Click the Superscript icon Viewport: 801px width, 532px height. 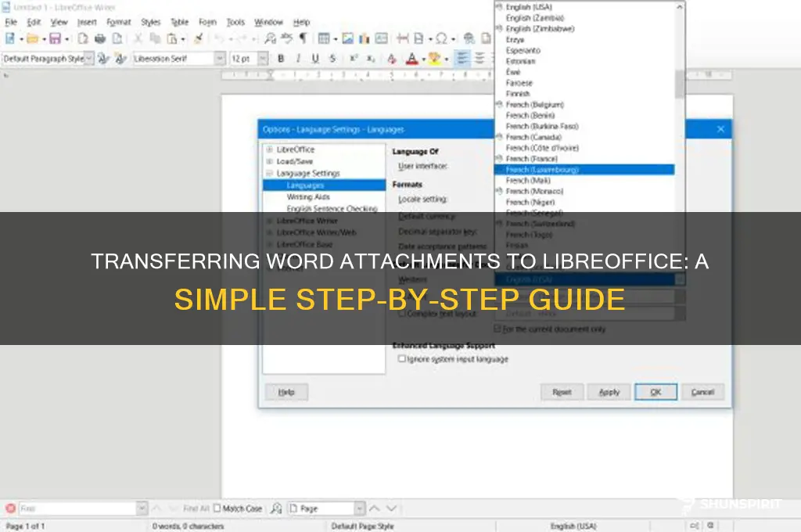tap(354, 59)
